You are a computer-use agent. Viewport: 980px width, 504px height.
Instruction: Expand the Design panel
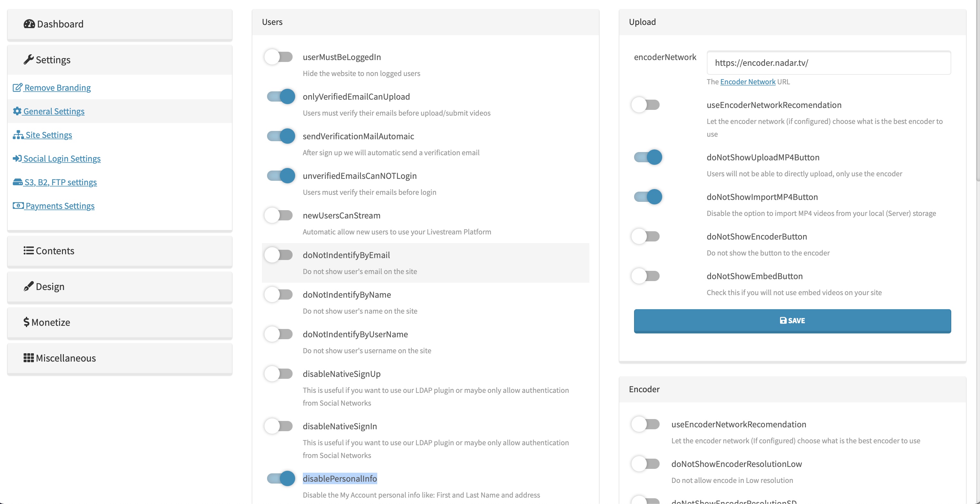[x=119, y=286]
